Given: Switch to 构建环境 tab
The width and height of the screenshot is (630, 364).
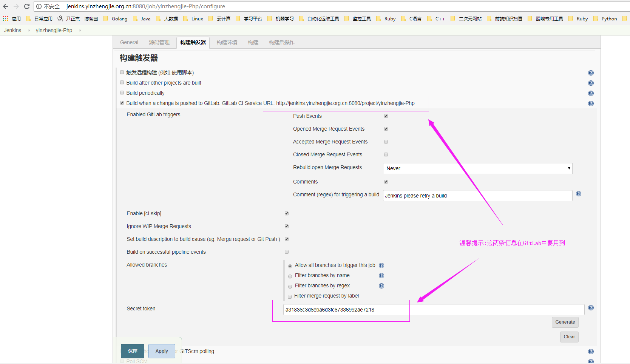Looking at the screenshot, I should (227, 42).
